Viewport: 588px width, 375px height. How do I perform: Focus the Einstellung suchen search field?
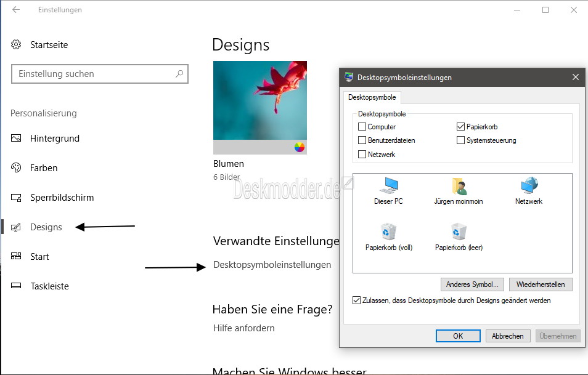(x=100, y=74)
